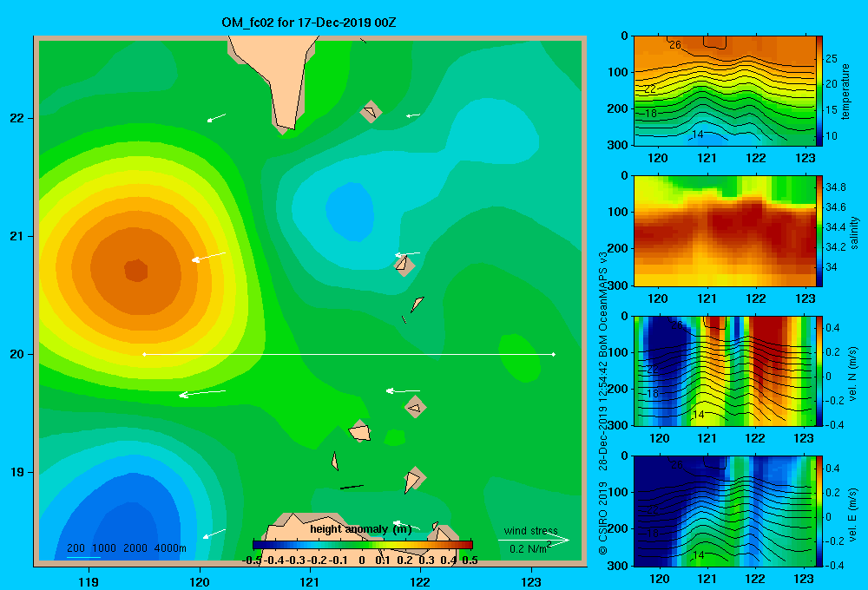Viewport: 868px width, 590px height.
Task: Click the west endpoint of the transect line
Action: pyautogui.click(x=144, y=354)
